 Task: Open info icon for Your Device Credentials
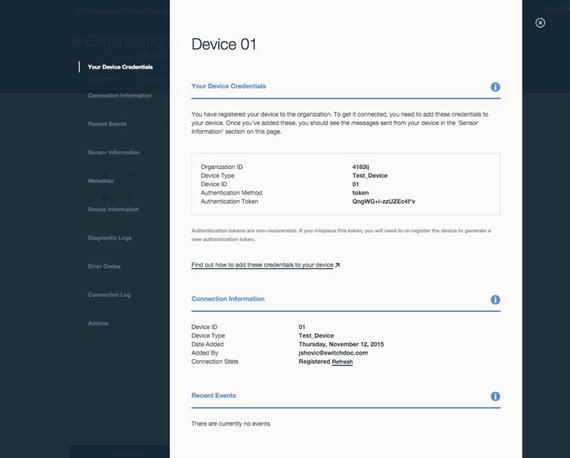coord(495,87)
